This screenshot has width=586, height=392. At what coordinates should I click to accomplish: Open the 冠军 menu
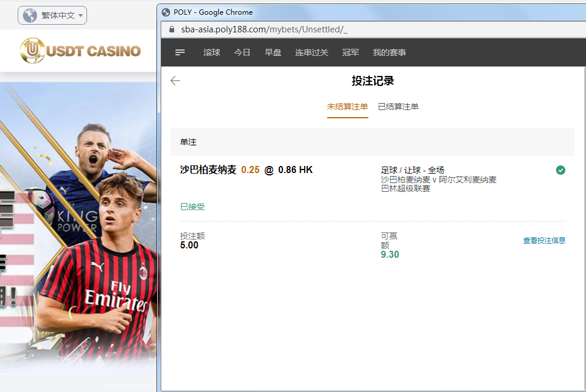pyautogui.click(x=350, y=52)
